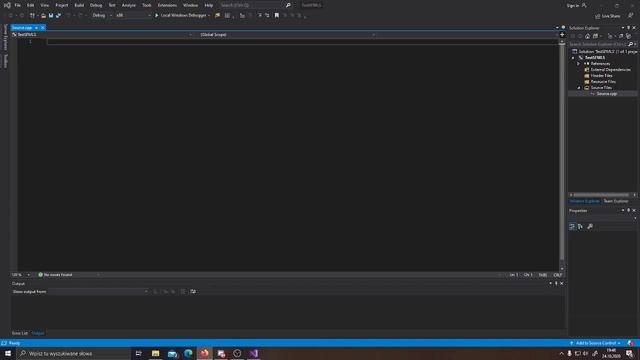The width and height of the screenshot is (640, 360).
Task: Start Local Windows Debugger
Action: point(180,16)
